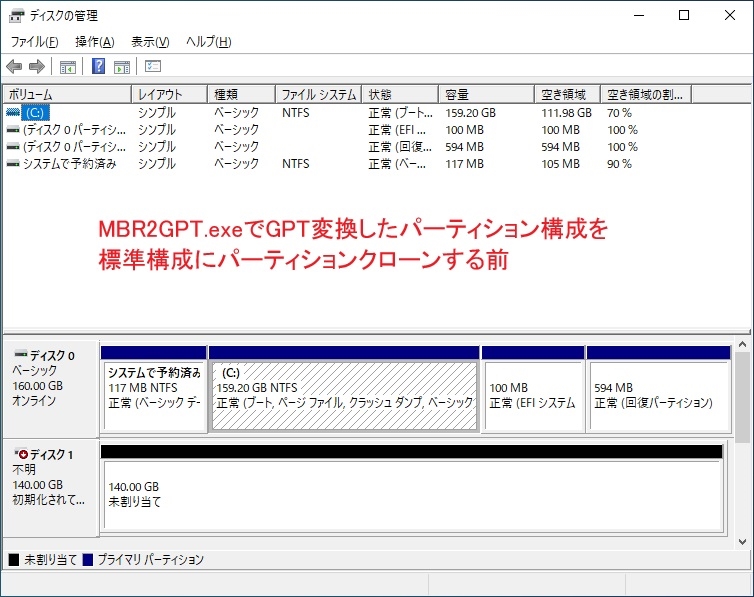Click scroll up arrow in disk pane

pos(742,345)
